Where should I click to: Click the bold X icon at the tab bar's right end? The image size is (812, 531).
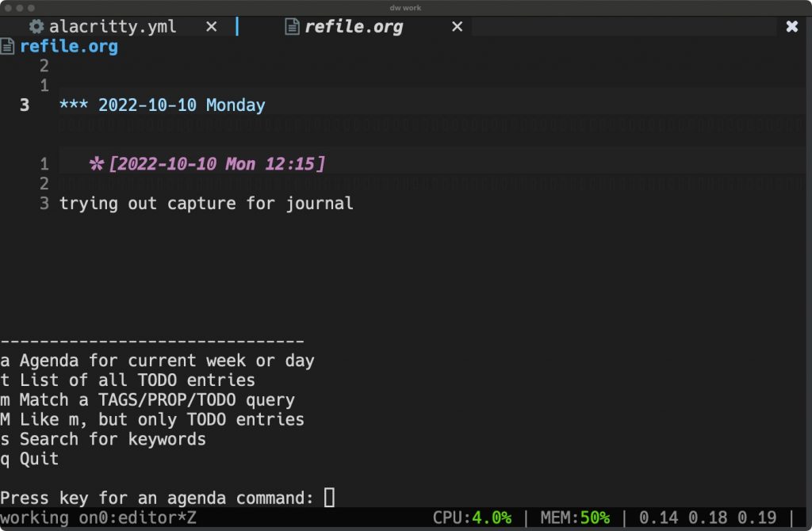tap(792, 26)
